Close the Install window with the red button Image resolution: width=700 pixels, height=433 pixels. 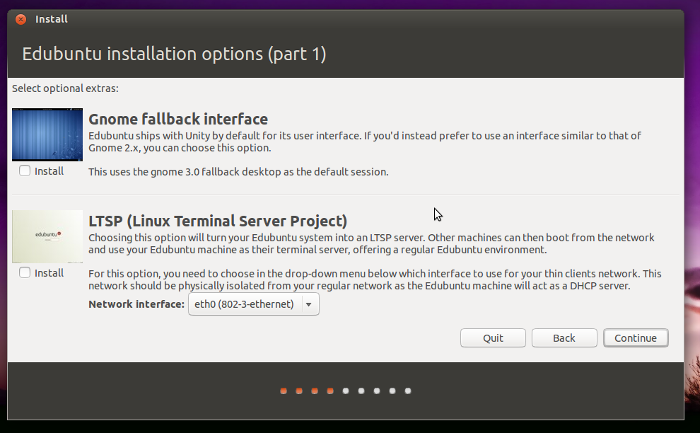[20, 19]
